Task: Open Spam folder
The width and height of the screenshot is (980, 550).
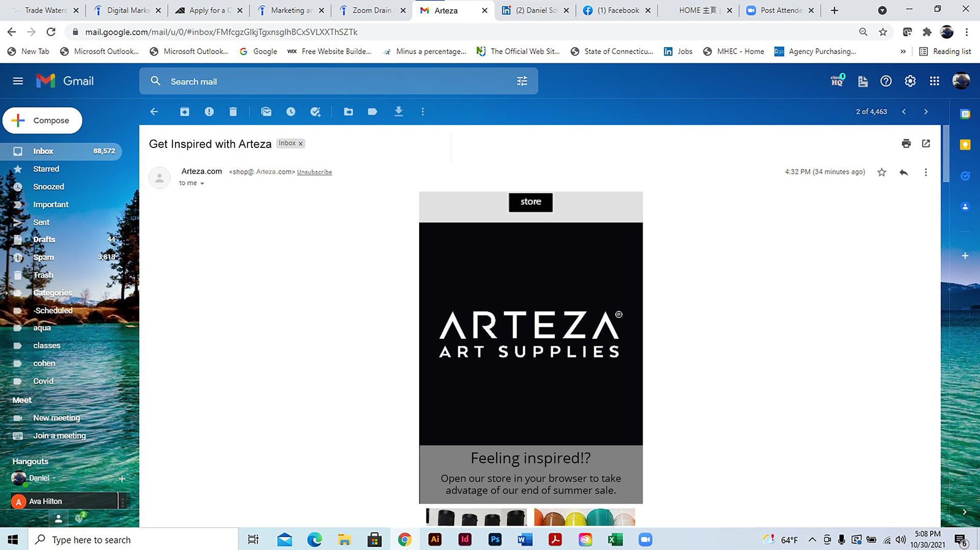Action: click(61, 258)
